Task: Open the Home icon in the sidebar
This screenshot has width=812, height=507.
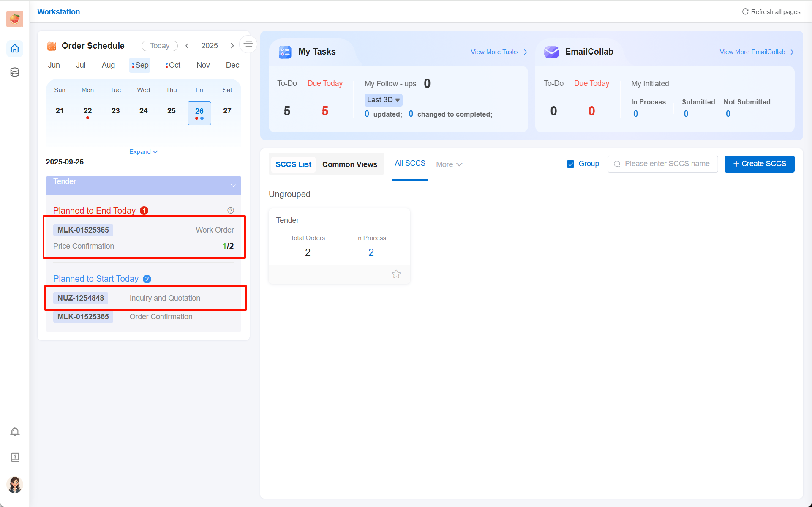Action: (15, 49)
